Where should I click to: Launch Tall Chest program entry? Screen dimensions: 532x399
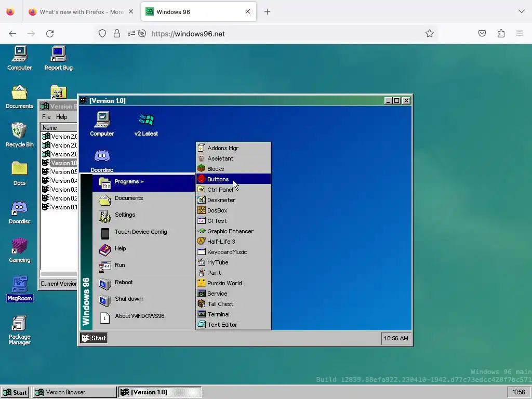[x=233, y=304]
